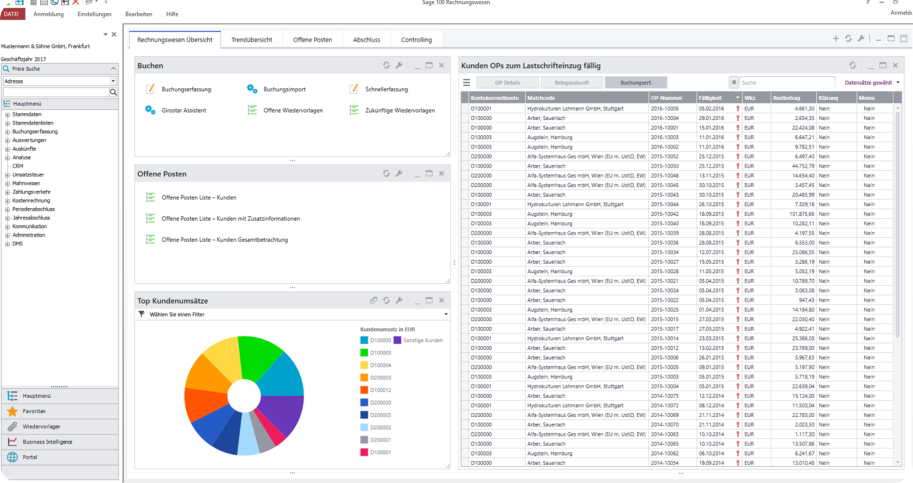Expand search options arrow beside Suche field
The image size is (913, 483).
[x=734, y=83]
